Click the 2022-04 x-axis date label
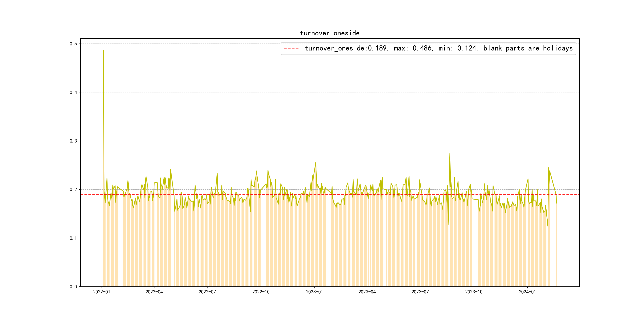This screenshot has height=322, width=644. pyautogui.click(x=154, y=292)
